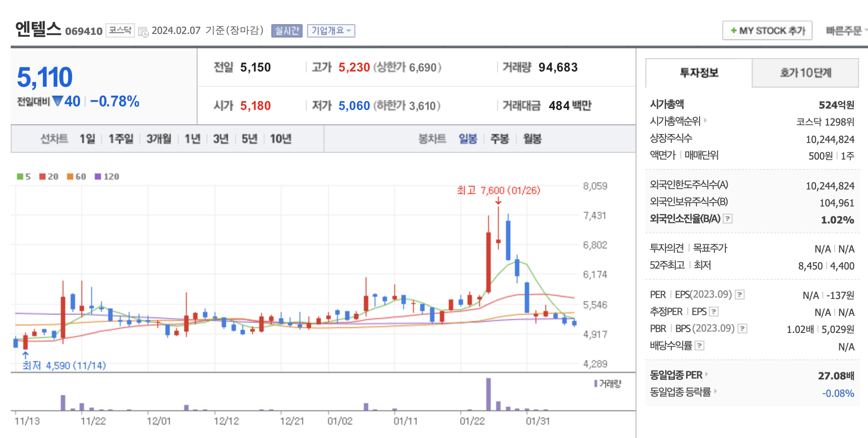This screenshot has height=438, width=868.
Task: Click the 동일업종 등락률 value -0.08%
Action: coord(838,393)
